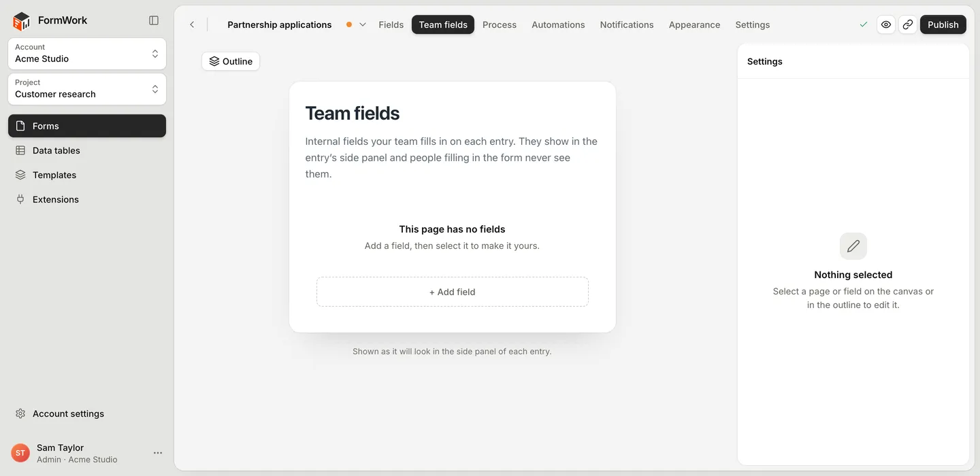980x476 pixels.
Task: Click the Publish button
Action: tap(943, 24)
